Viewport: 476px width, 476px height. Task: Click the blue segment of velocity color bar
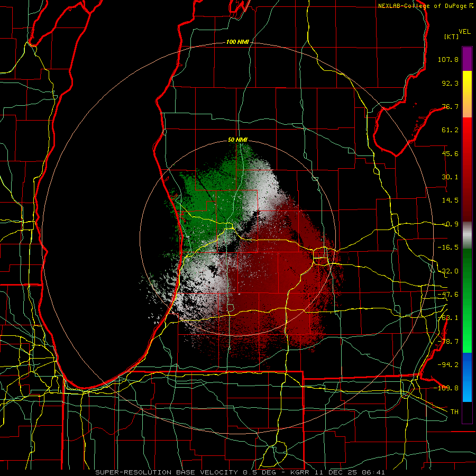click(467, 377)
